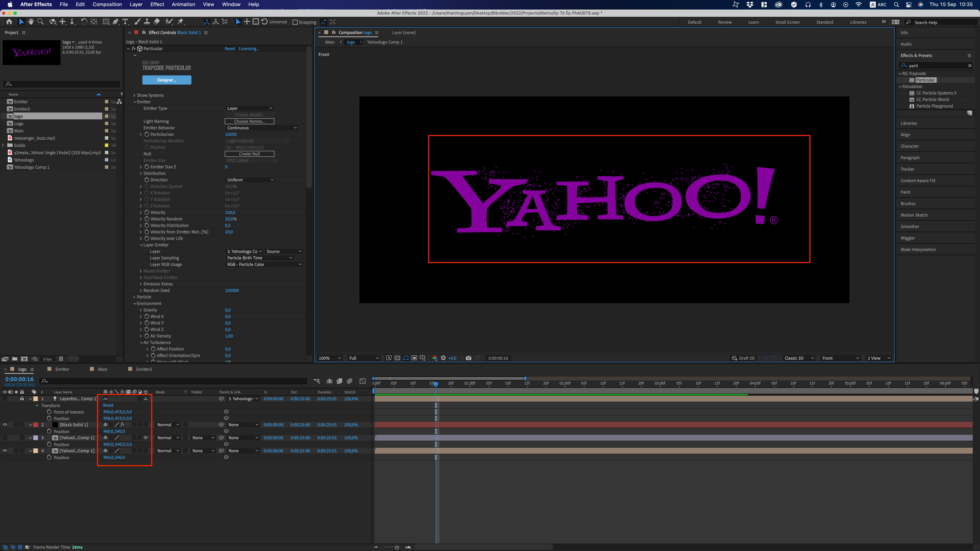
Task: Click the Choose Names... button
Action: pyautogui.click(x=250, y=121)
